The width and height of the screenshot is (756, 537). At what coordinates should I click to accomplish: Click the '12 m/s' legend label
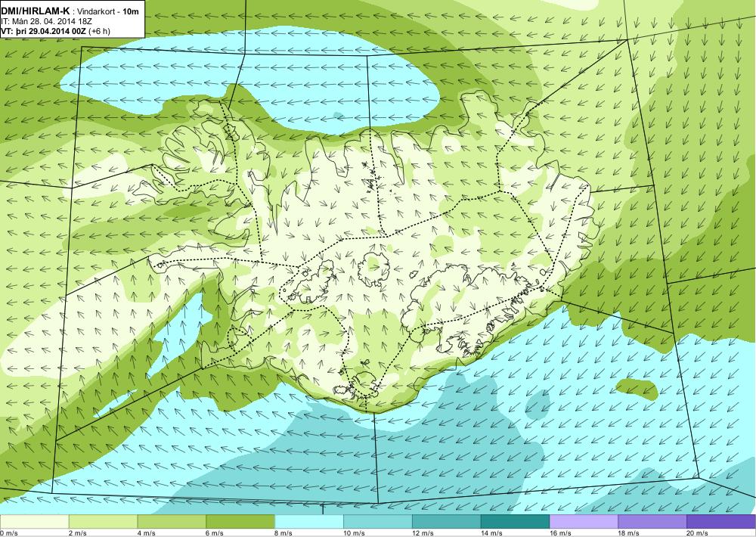click(423, 533)
